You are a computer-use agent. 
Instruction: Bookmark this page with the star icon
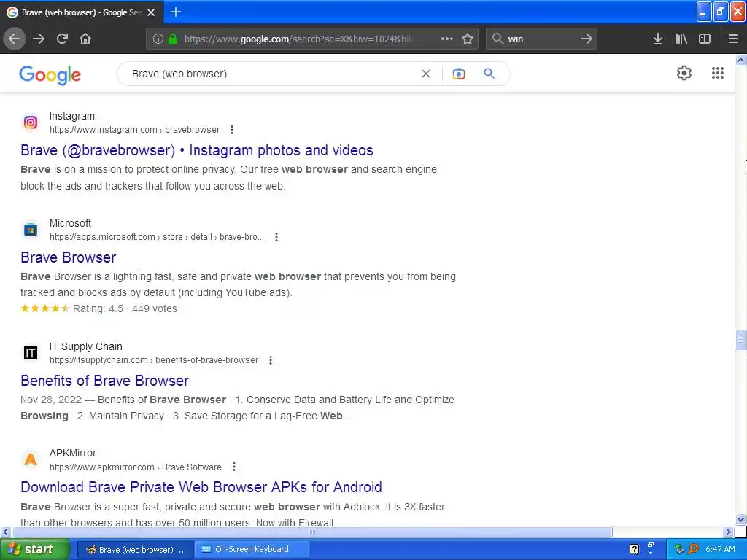tap(468, 39)
